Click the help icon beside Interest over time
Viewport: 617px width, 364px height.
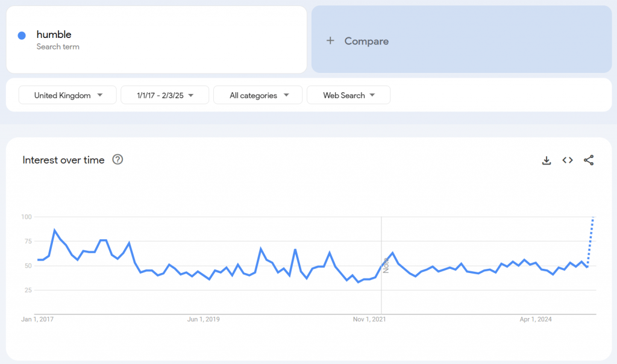coord(117,159)
